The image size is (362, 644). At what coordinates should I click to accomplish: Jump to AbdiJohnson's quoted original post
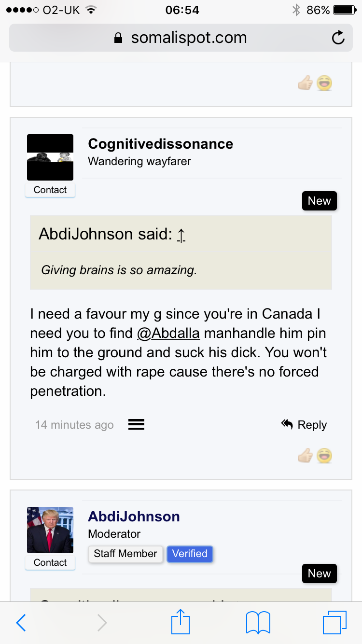coord(181,235)
